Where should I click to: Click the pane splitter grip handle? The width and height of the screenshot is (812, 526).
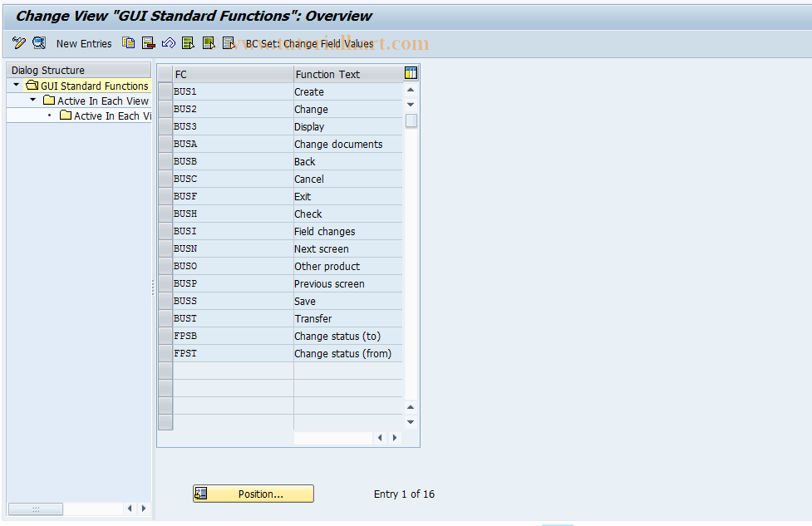pyautogui.click(x=153, y=288)
